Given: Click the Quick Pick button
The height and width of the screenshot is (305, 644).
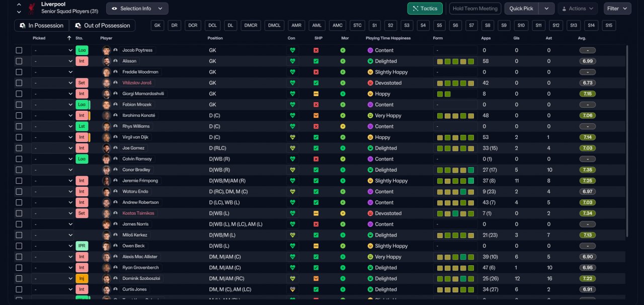Looking at the screenshot, I should click(x=521, y=9).
